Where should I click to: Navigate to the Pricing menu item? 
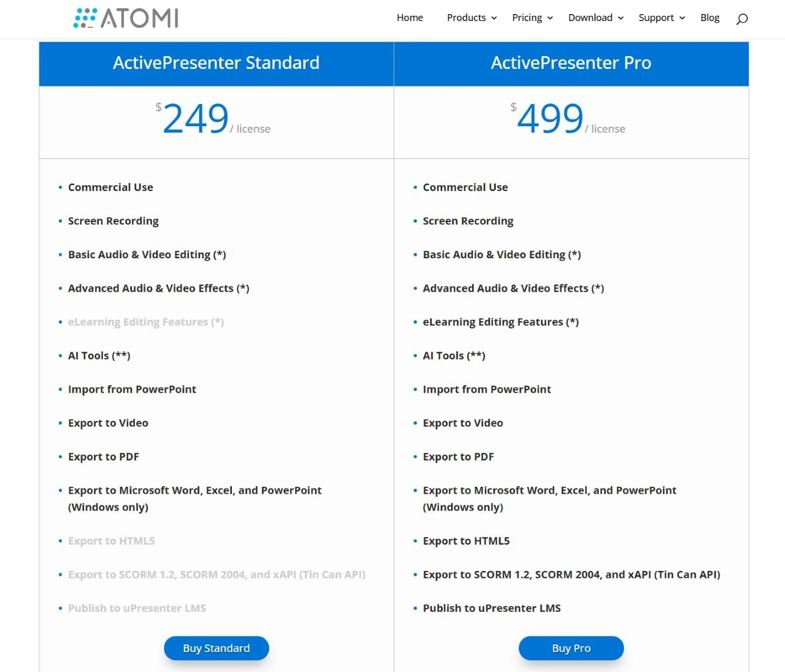click(x=526, y=18)
